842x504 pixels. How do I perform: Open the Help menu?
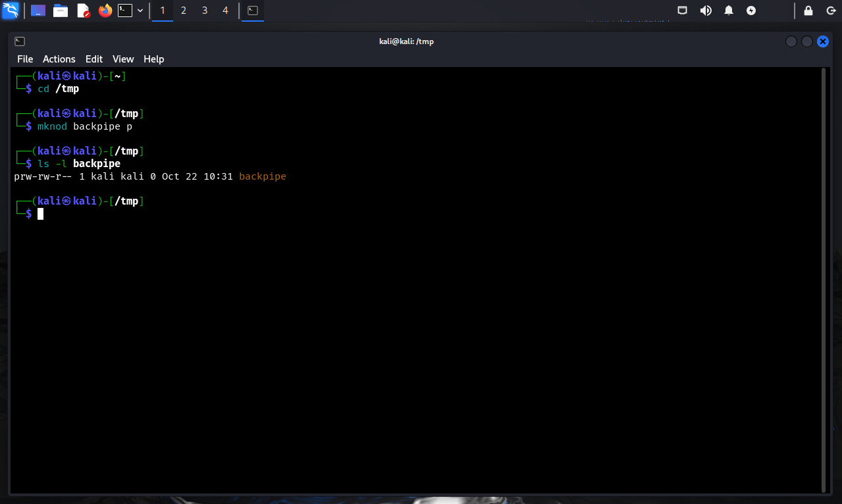click(x=153, y=59)
